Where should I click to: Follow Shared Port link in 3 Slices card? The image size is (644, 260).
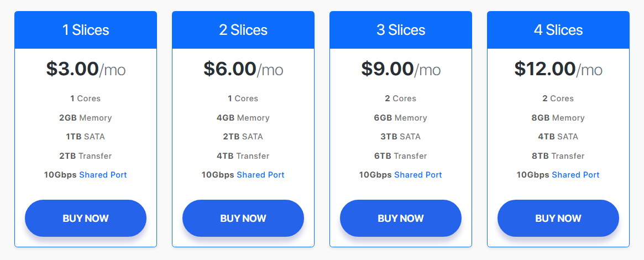click(x=418, y=175)
